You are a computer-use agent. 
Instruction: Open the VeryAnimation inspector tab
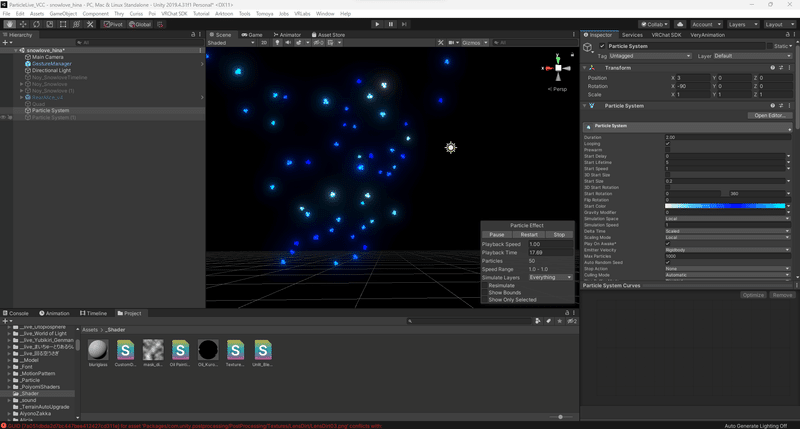[x=707, y=35]
